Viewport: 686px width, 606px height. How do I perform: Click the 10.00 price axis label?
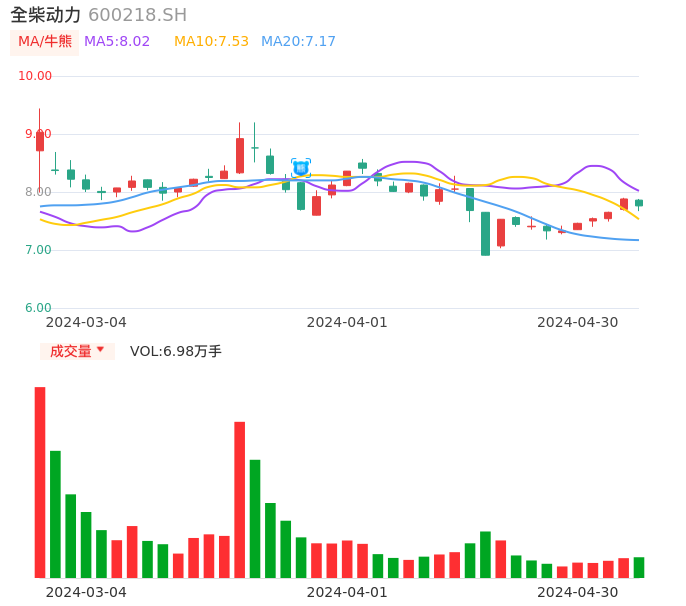pyautogui.click(x=36, y=76)
